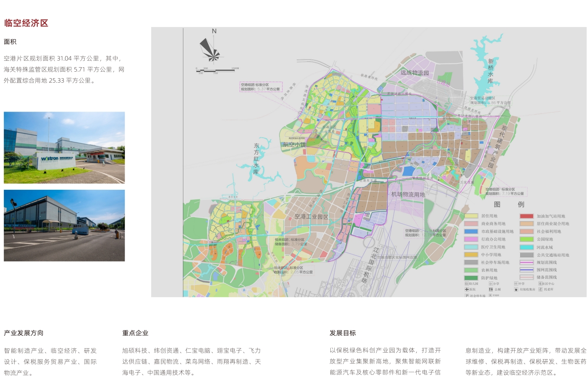The height and width of the screenshot is (377, 588).
Task: Click the 行政办公用地 magenta legend swatch
Action: click(471, 239)
